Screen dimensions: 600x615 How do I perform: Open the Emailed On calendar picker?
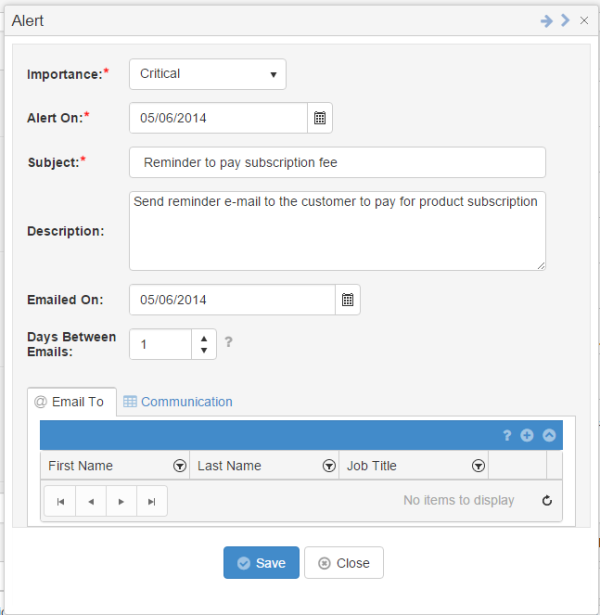(347, 300)
